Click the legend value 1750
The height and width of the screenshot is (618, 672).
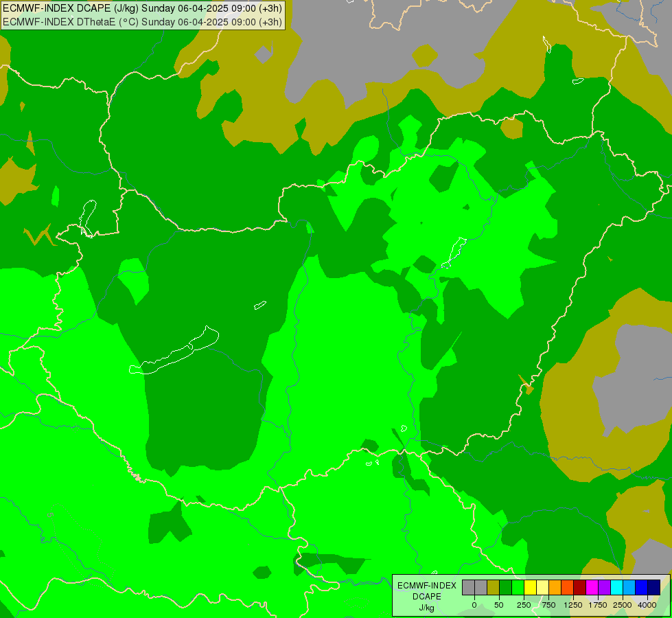pos(598,605)
